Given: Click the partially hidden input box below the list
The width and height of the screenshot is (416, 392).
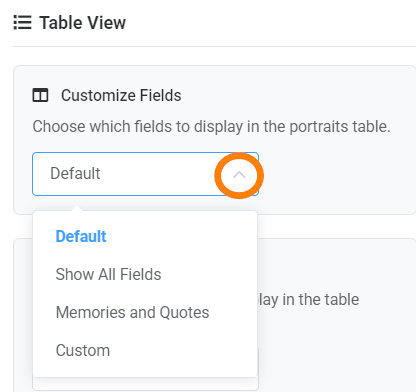Looking at the screenshot, I should click(145, 384).
